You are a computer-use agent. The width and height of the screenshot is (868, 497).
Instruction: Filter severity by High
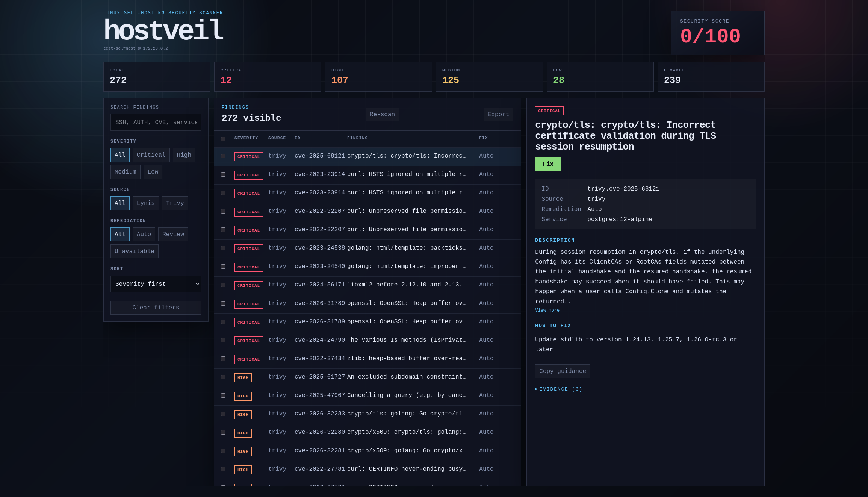point(184,155)
